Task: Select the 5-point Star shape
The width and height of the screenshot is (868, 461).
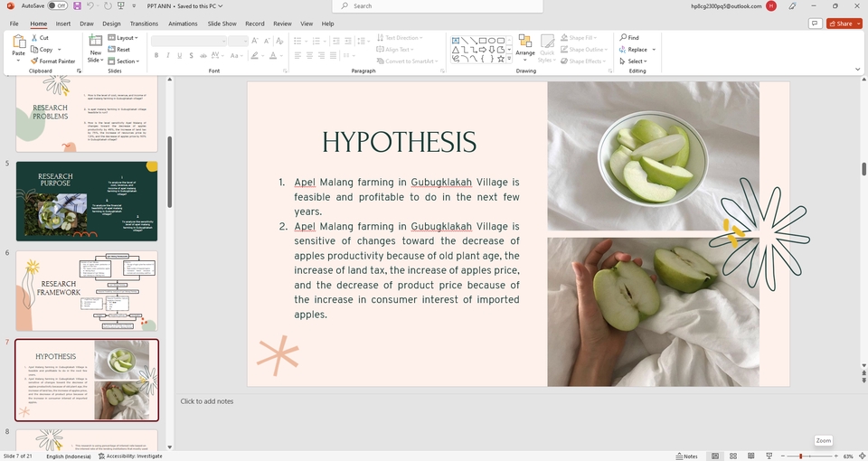Action: [x=500, y=59]
